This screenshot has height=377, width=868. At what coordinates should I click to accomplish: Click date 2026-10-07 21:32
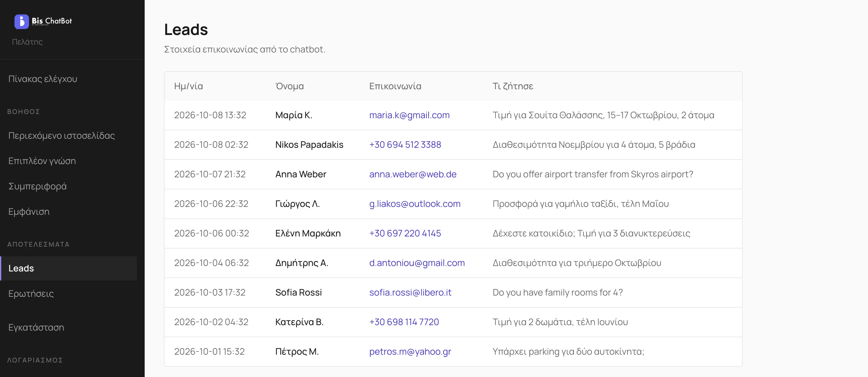(x=210, y=174)
